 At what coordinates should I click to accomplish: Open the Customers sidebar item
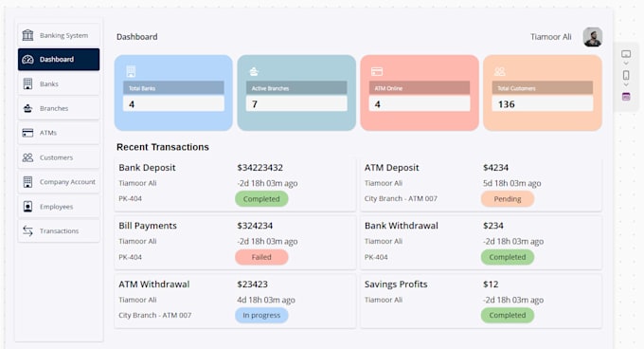pos(59,157)
